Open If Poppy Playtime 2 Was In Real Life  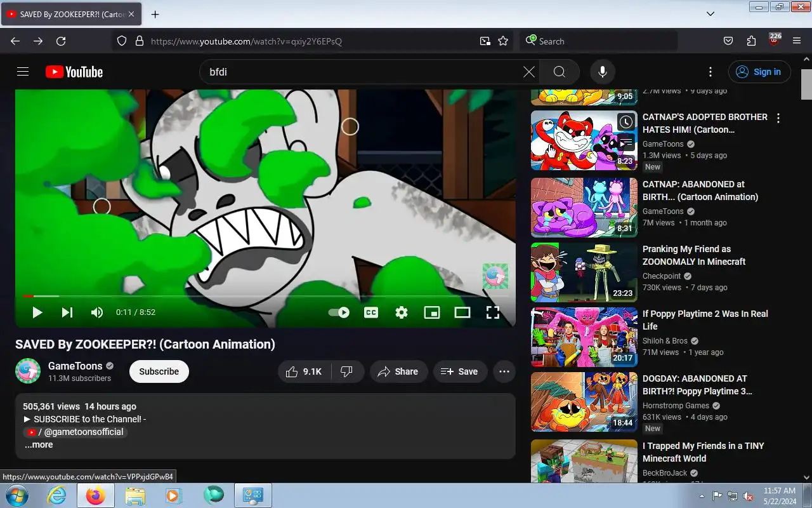[705, 320]
